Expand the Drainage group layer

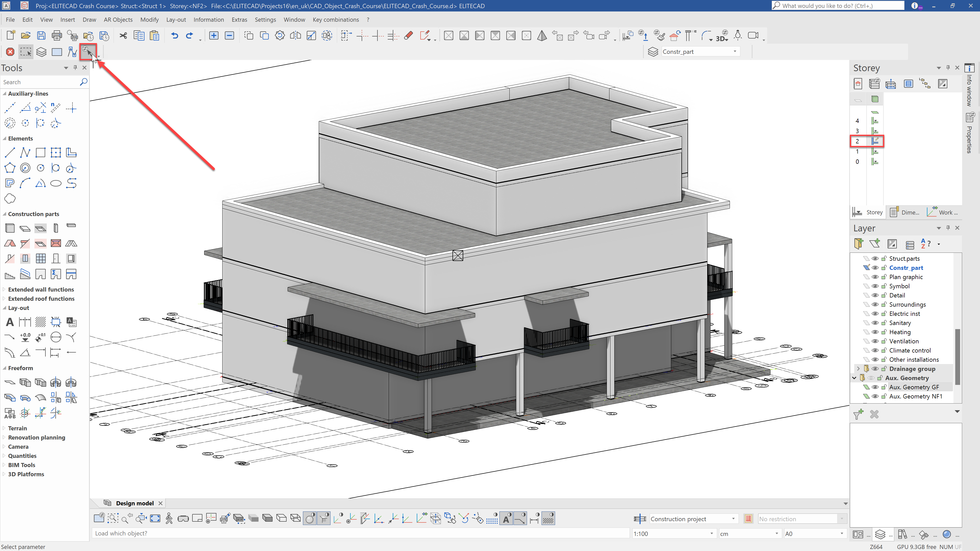pos(858,368)
